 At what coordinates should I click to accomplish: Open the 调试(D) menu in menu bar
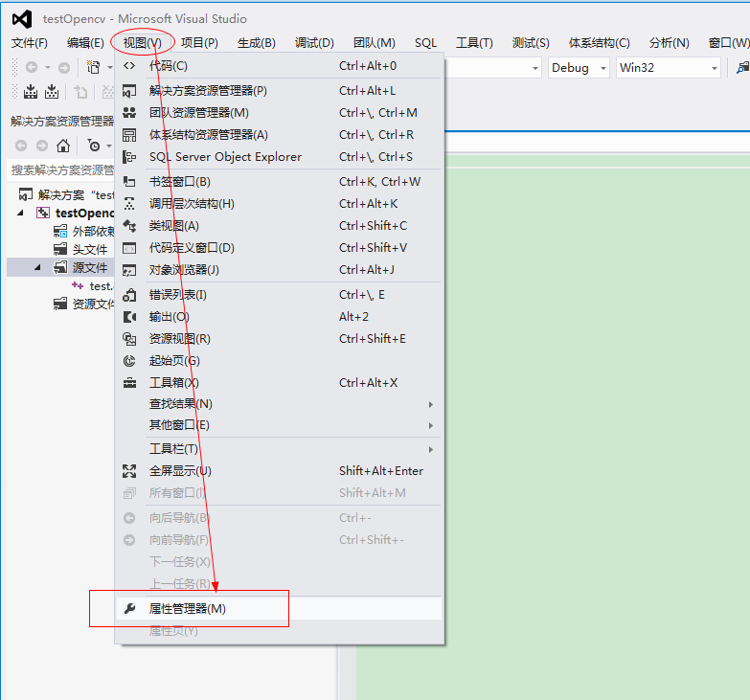pyautogui.click(x=314, y=42)
